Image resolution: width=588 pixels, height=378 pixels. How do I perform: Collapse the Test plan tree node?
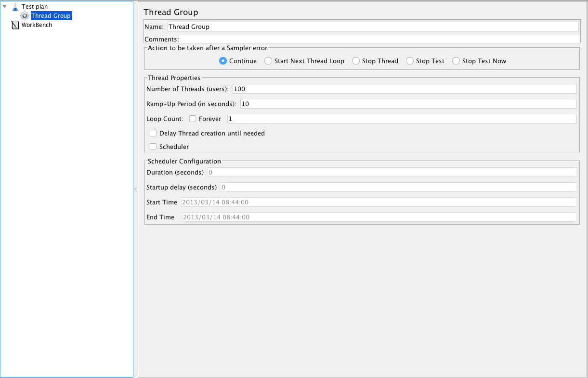(x=5, y=7)
